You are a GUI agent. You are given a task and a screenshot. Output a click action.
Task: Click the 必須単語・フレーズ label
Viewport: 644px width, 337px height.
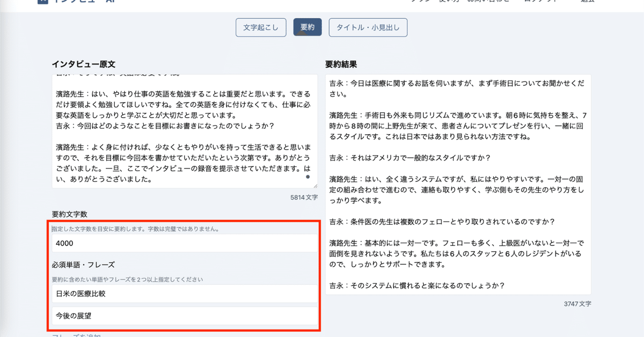[x=84, y=265]
